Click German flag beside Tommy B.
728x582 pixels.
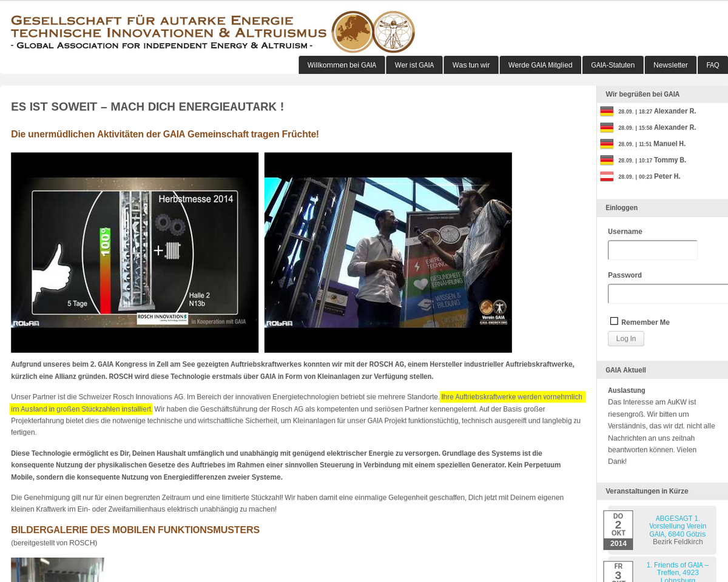point(607,161)
